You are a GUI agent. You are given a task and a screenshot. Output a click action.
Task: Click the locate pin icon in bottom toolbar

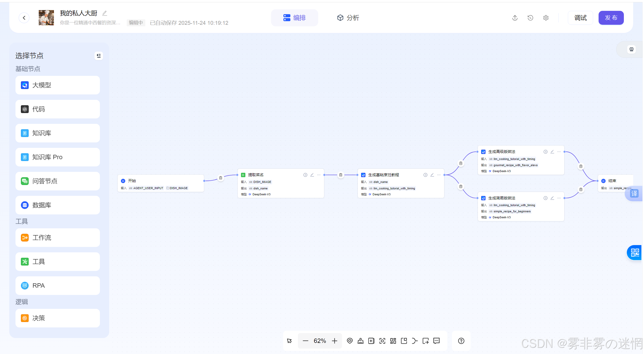(x=349, y=341)
